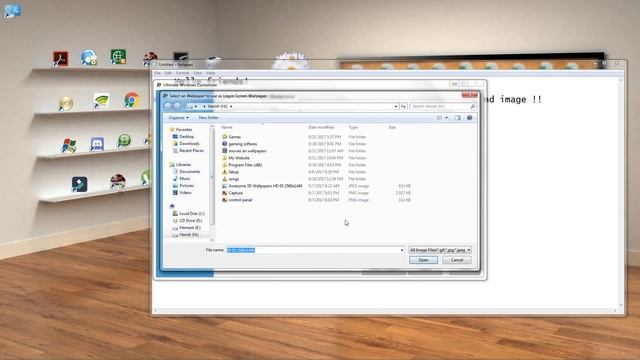Screen dimensions: 640x360
Task: Click the Back navigation arrow in file dialog
Action: point(168,106)
